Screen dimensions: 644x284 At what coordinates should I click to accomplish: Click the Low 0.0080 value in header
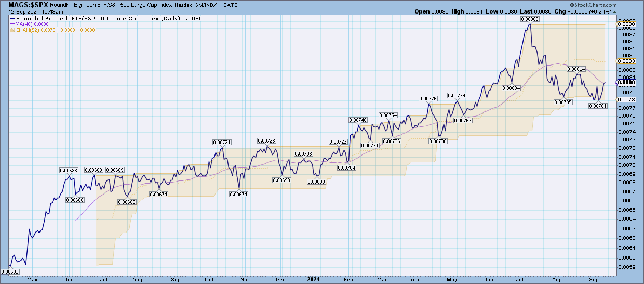pyautogui.click(x=502, y=11)
